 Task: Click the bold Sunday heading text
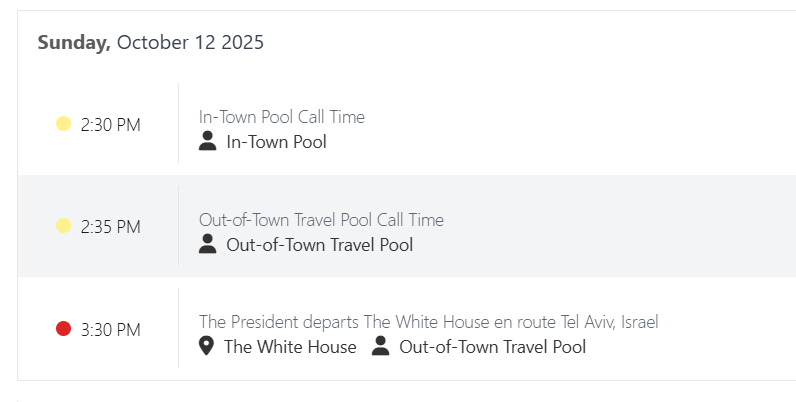(74, 42)
